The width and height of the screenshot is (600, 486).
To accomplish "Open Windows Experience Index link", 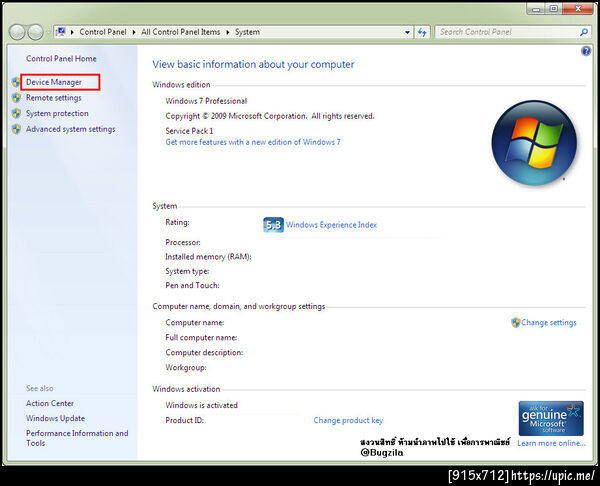I will click(x=331, y=225).
